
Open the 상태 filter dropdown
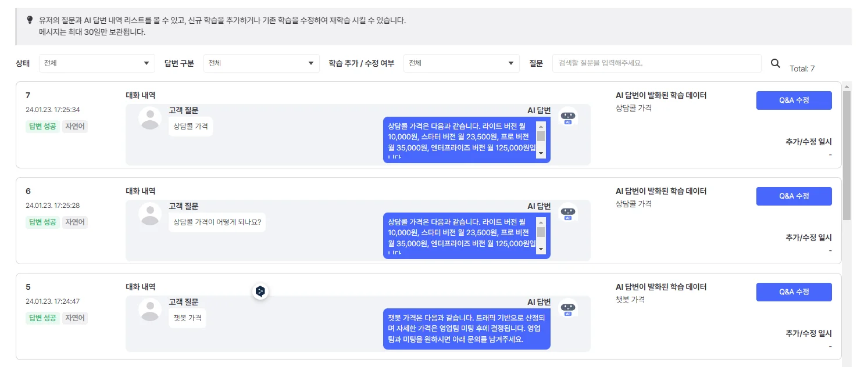click(x=97, y=63)
